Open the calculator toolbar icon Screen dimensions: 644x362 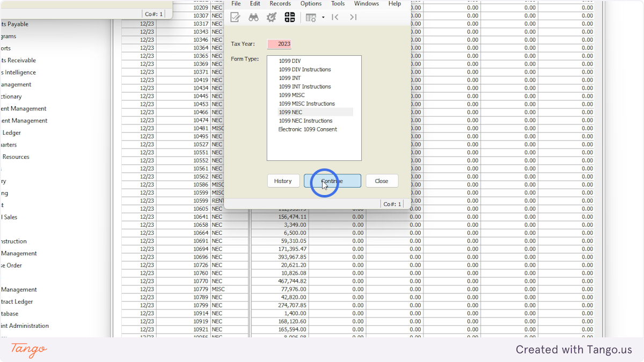290,17
